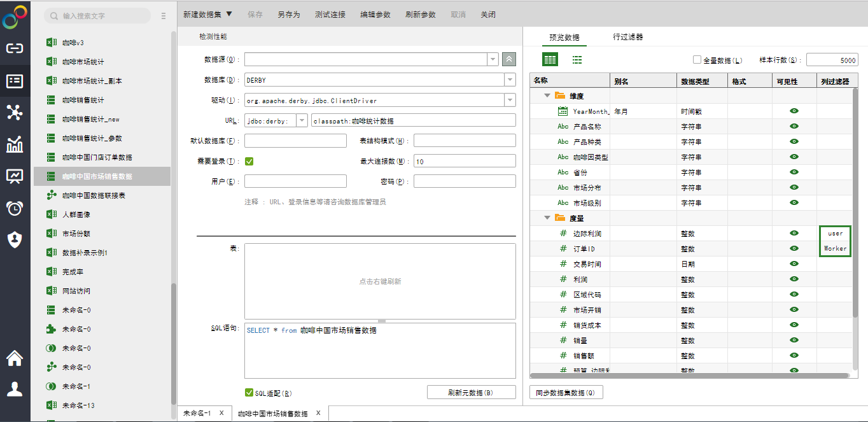
Task: Select the network graph icon in sidebar
Action: tap(15, 113)
